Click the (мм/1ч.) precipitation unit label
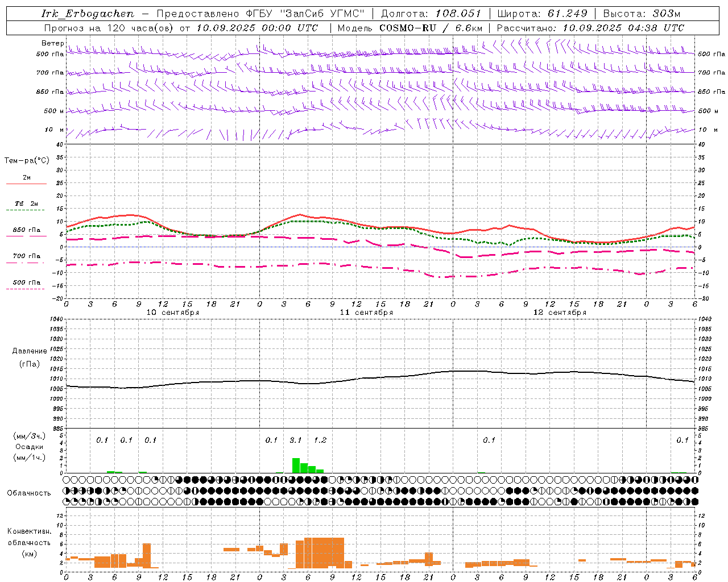 (x=30, y=458)
